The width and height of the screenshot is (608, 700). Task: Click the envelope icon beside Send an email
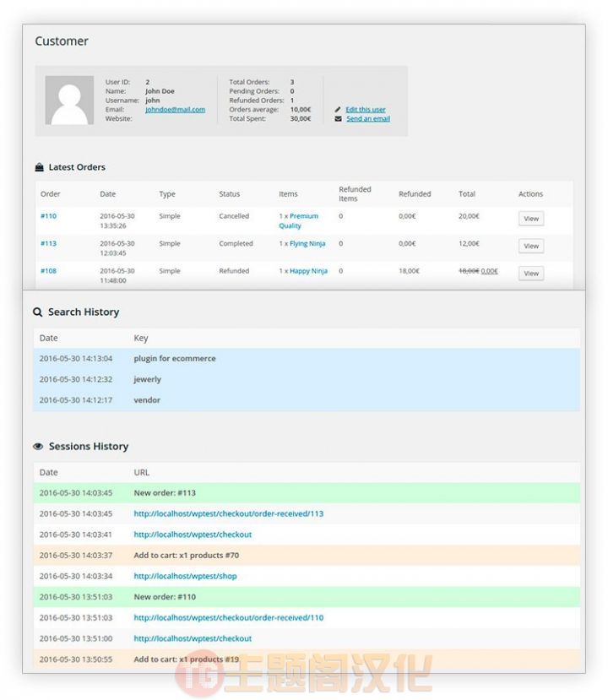point(338,119)
